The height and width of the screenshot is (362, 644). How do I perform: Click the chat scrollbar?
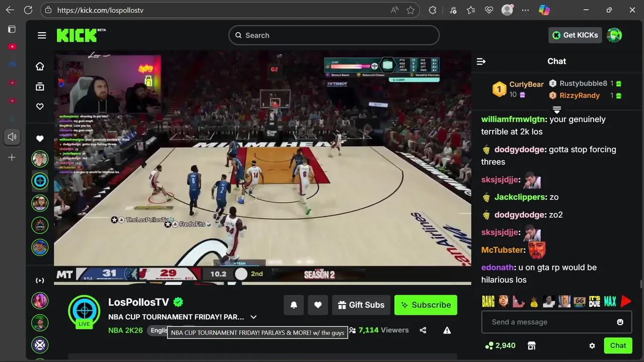(x=640, y=285)
